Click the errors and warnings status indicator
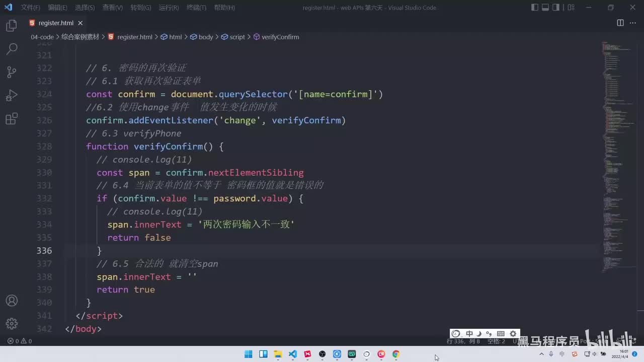Viewport: 644px width, 362px height. pos(20,341)
